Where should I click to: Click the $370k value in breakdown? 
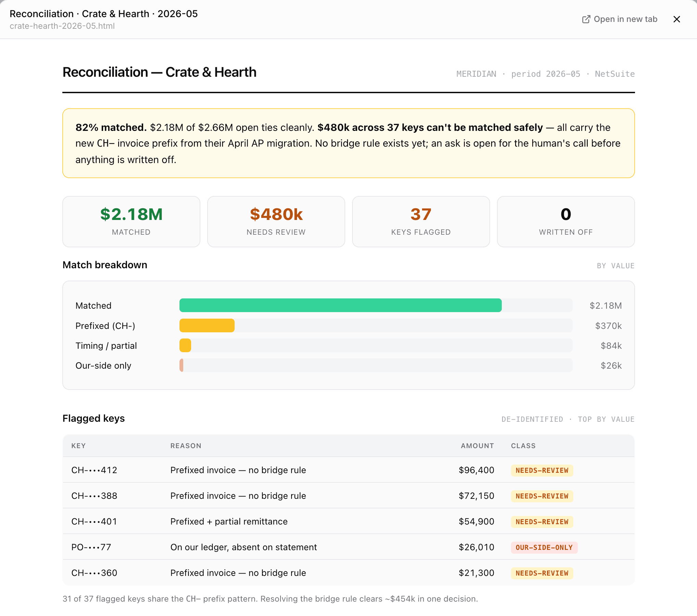click(x=608, y=326)
